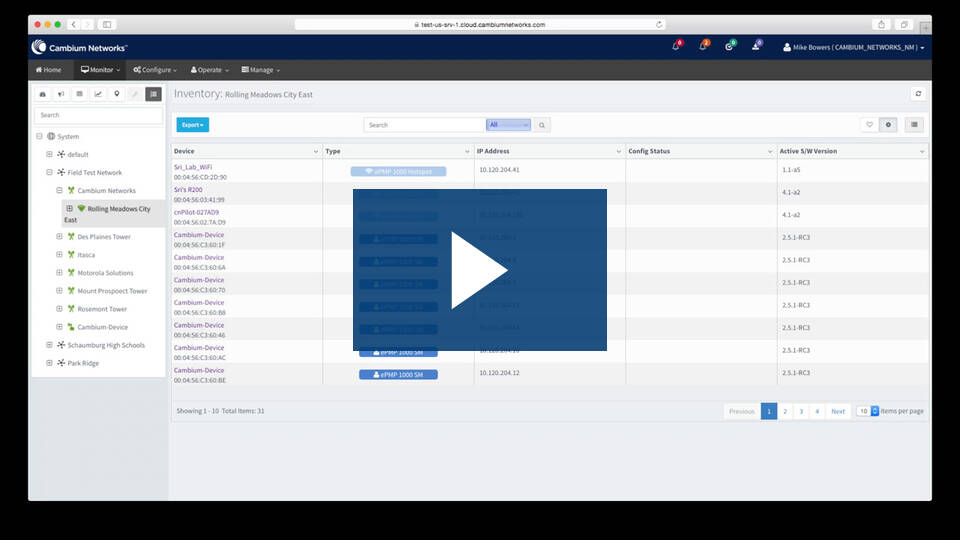Viewport: 960px width, 540px height.
Task: Open major alarms bell with orange badge
Action: point(703,46)
